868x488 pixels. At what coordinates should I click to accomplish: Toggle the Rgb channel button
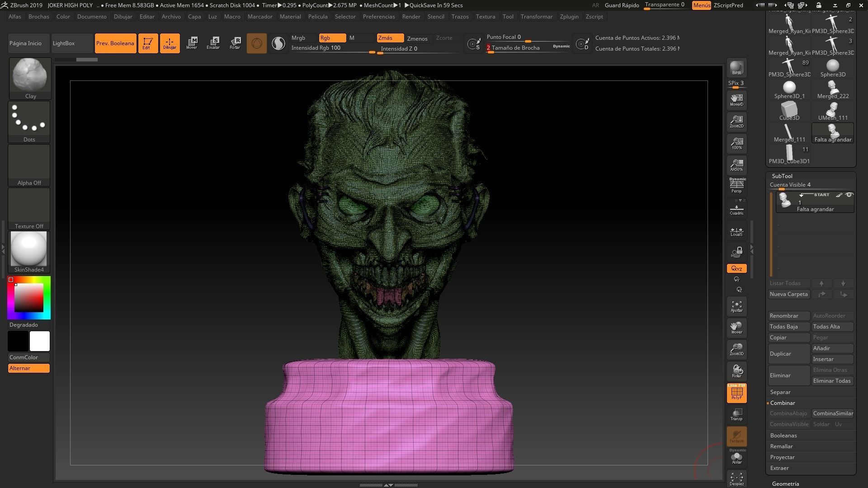pyautogui.click(x=332, y=38)
